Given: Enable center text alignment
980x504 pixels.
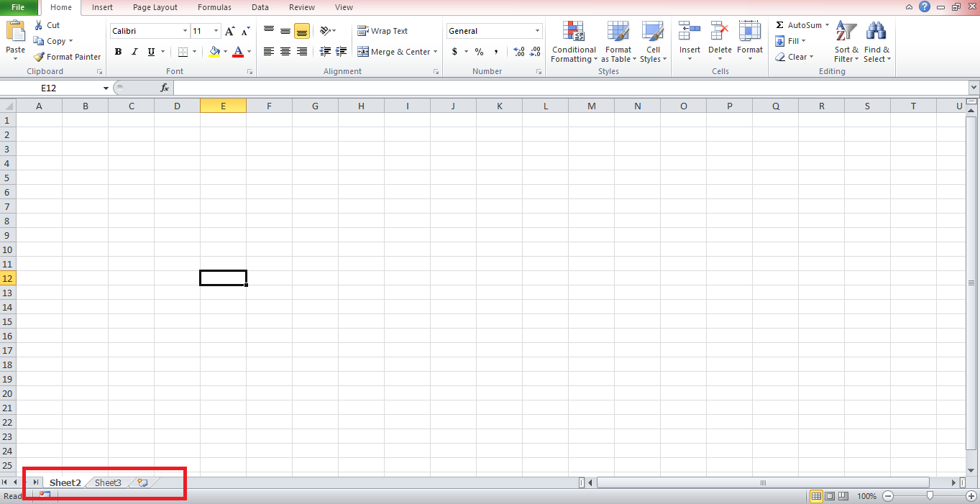Looking at the screenshot, I should point(285,52).
